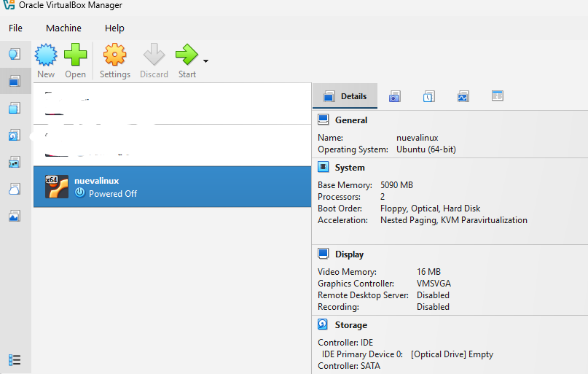Click the Powered Off status icon
This screenshot has width=588, height=374.
[x=80, y=192]
